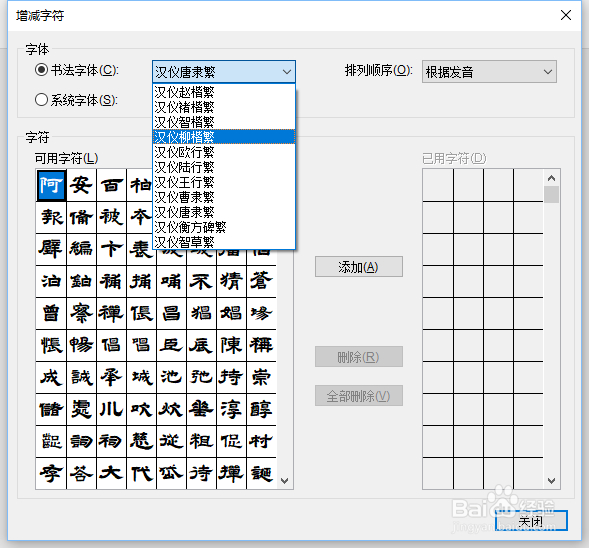
Task: Choose 汉仪智草繁 from the font list
Action: click(224, 242)
